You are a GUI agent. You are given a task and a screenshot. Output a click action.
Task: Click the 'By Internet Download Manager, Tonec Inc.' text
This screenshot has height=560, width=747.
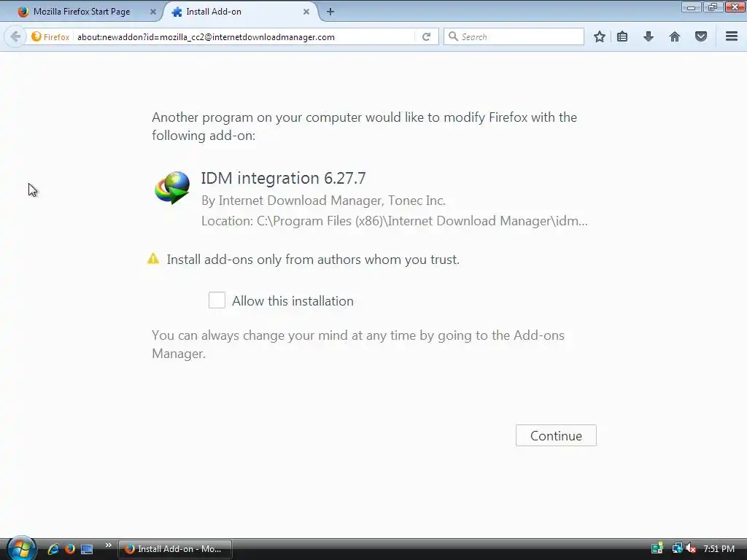click(x=323, y=201)
